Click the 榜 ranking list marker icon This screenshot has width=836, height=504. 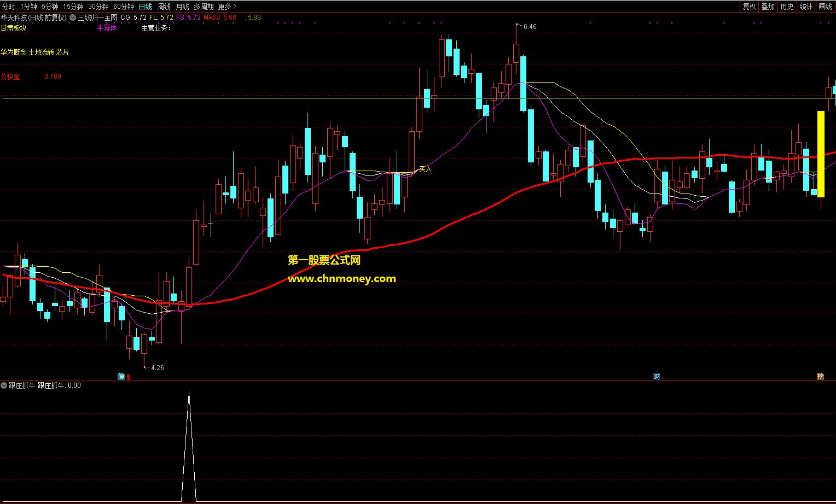click(x=820, y=377)
